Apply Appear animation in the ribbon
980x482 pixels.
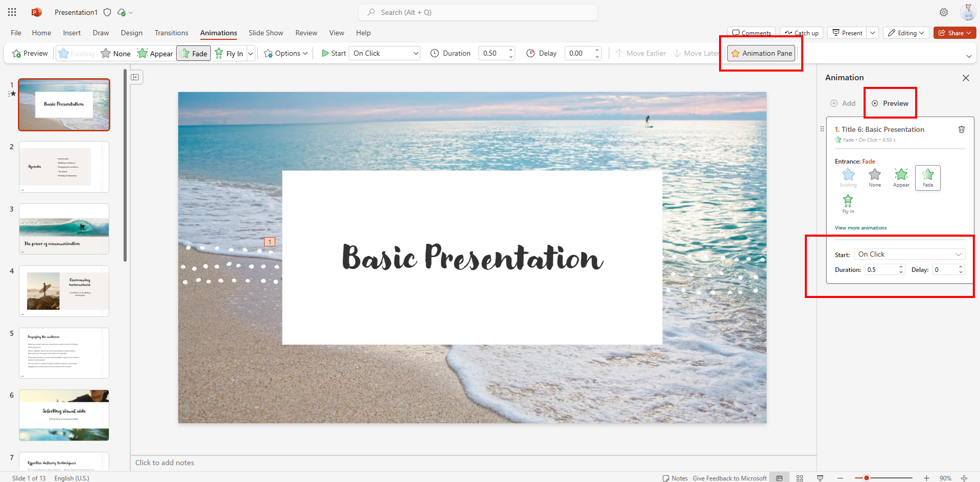pos(155,53)
